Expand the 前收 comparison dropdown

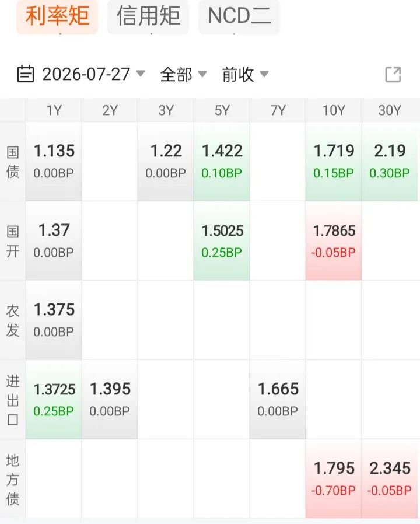click(245, 74)
